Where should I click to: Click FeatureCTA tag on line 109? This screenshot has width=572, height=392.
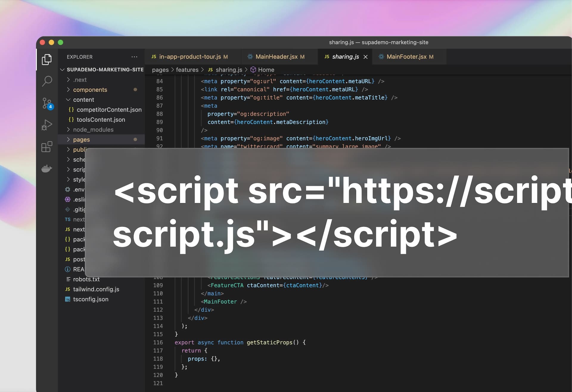tap(227, 285)
